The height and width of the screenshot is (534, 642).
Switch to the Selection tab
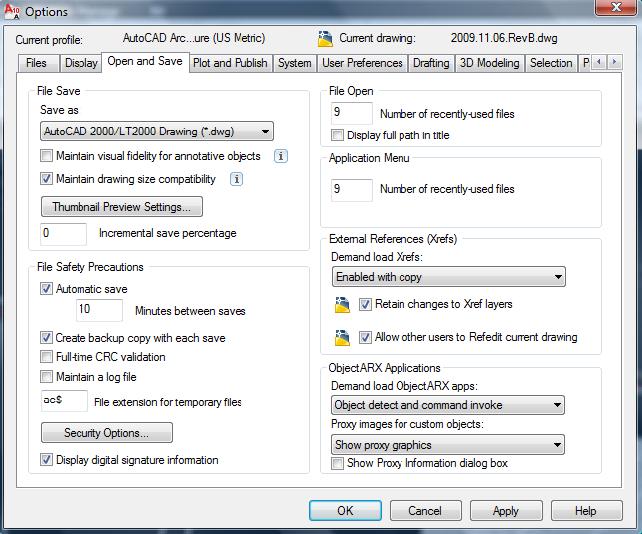551,63
